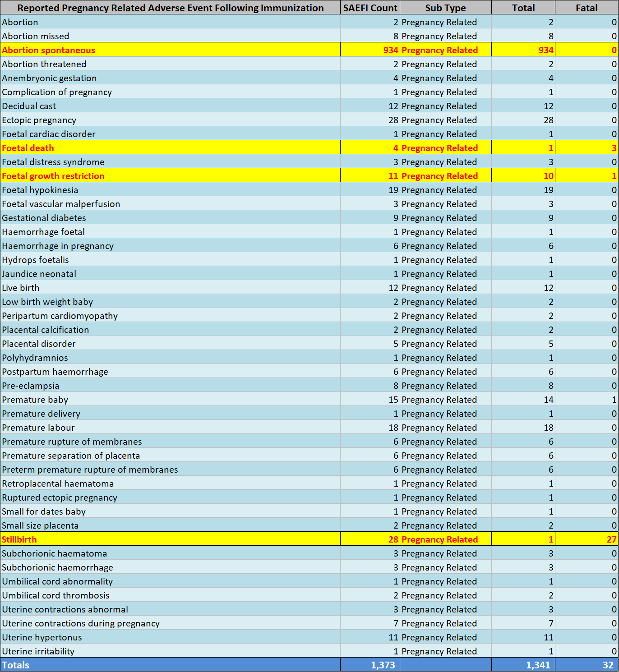The width and height of the screenshot is (619, 672).
Task: Select 'Preterm premature rupture of membranes' cell
Action: pos(170,469)
